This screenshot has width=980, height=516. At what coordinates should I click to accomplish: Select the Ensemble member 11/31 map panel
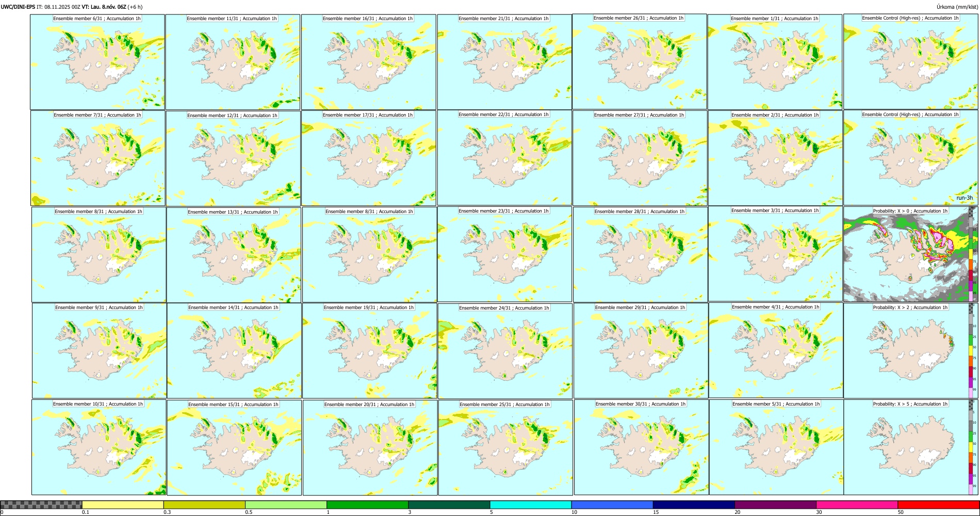233,62
